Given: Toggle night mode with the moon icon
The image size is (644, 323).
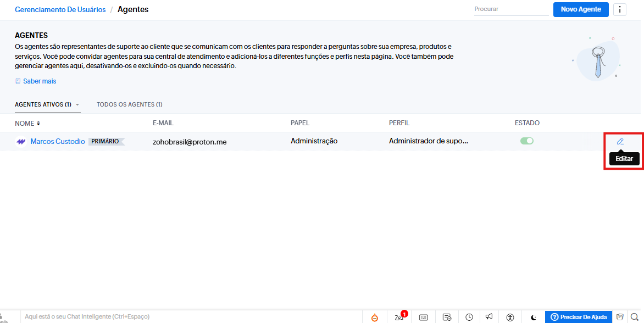Looking at the screenshot, I should tap(533, 317).
